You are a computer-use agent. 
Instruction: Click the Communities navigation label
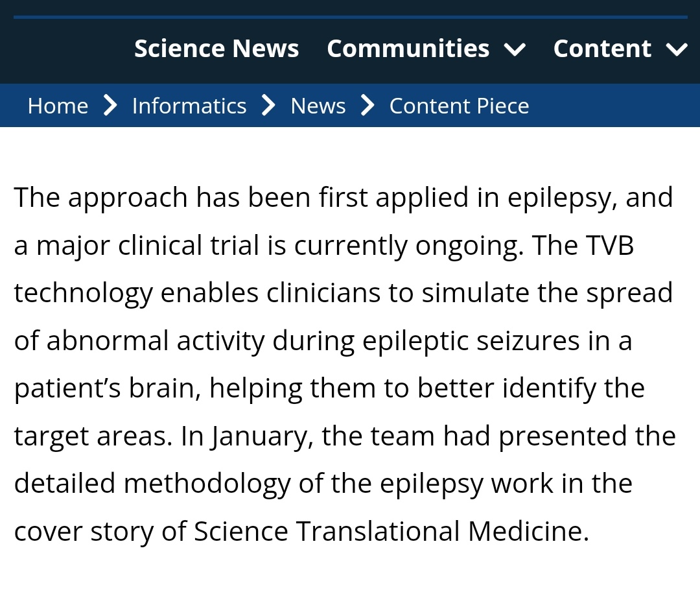coord(408,49)
